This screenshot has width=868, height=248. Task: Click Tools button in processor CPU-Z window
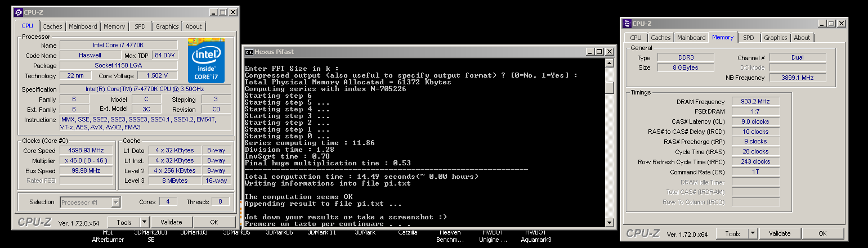pyautogui.click(x=124, y=222)
